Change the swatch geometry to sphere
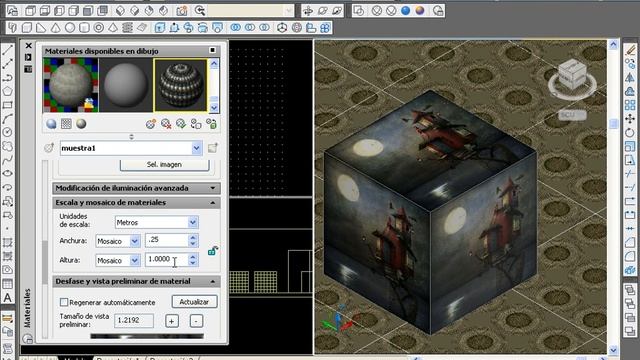The image size is (640, 360). 51,124
